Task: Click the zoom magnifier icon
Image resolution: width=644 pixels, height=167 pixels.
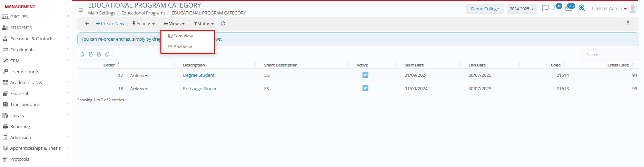Action: (x=582, y=8)
